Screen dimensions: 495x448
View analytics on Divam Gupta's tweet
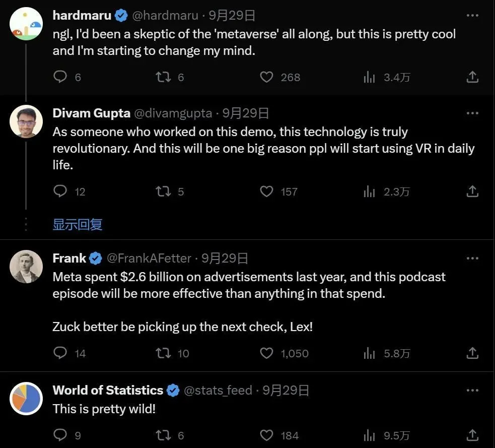(x=370, y=191)
